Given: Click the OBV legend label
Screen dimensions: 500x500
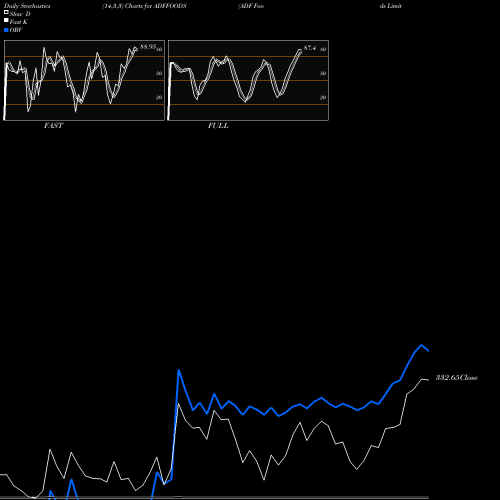Looking at the screenshot, I should (x=16, y=30).
